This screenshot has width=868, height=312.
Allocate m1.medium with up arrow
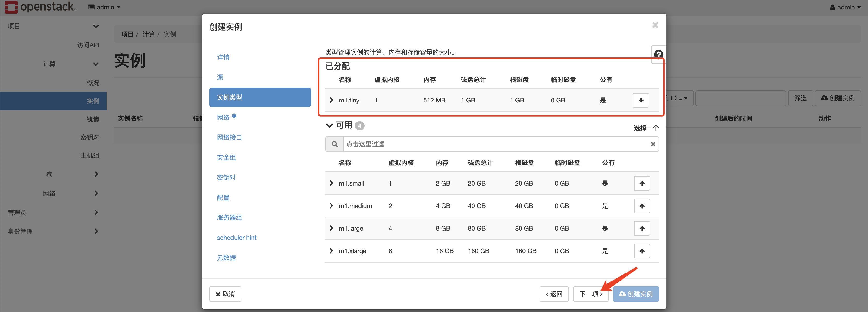coord(642,206)
